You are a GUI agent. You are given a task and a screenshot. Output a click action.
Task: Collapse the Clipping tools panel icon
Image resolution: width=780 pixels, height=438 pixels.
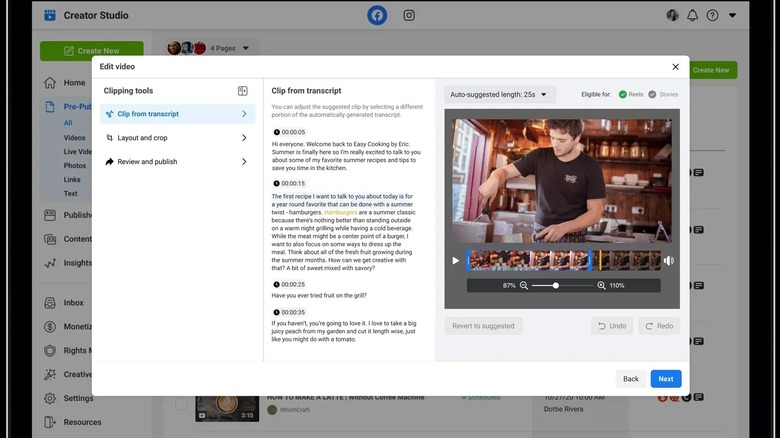(243, 91)
